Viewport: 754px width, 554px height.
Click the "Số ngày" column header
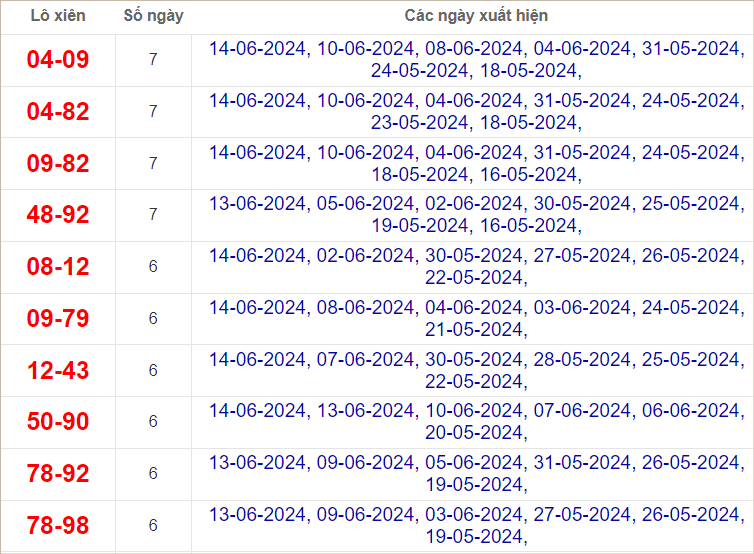click(153, 16)
